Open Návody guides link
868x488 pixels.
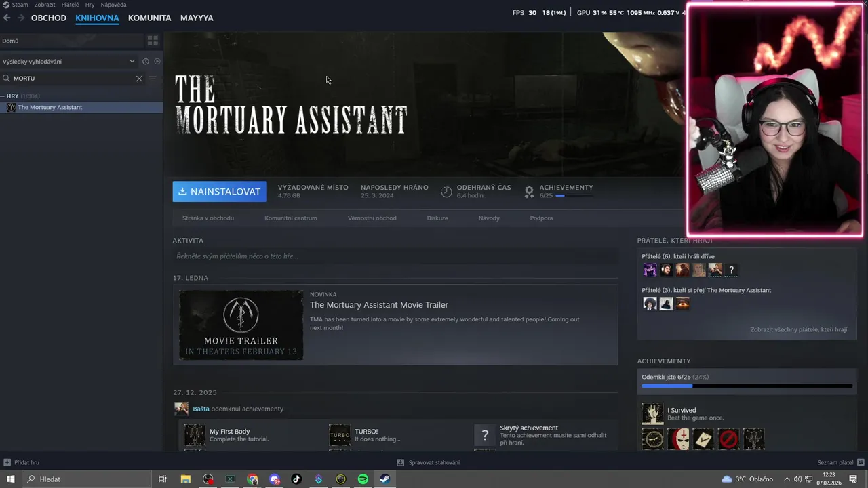point(489,218)
